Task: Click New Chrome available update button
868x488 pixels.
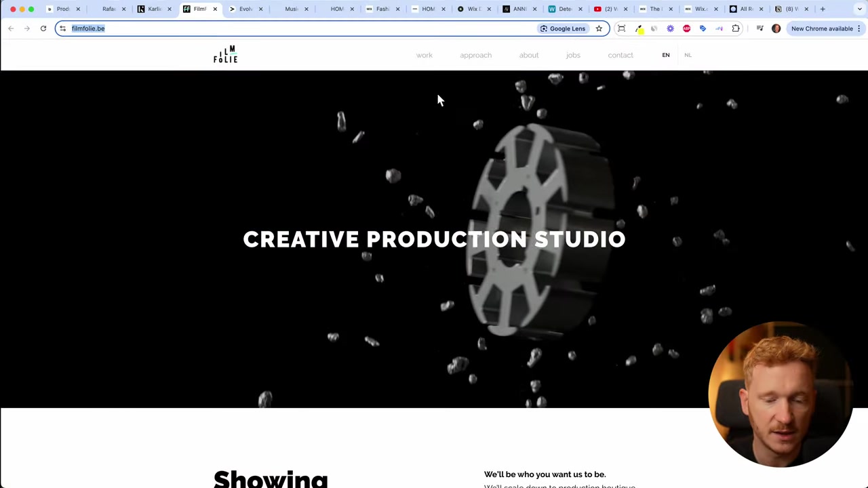Action: tap(822, 28)
